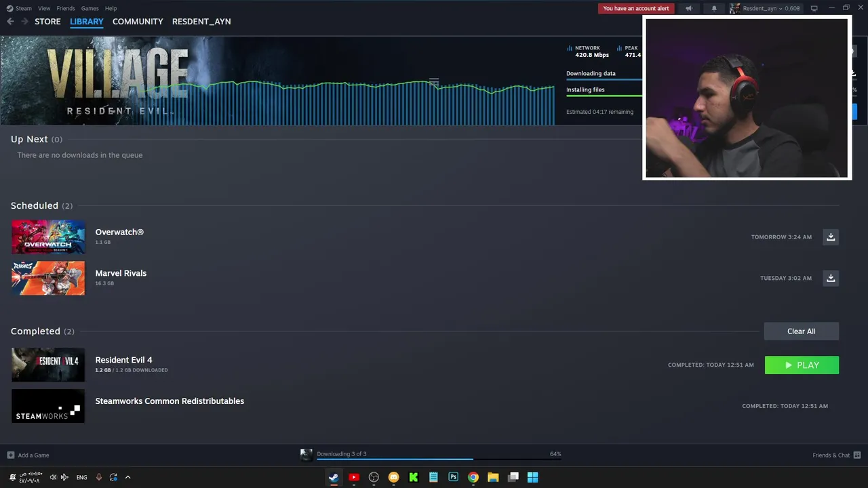Viewport: 868px width, 488px height.
Task: Click the Resident Evil 4 title
Action: click(123, 360)
